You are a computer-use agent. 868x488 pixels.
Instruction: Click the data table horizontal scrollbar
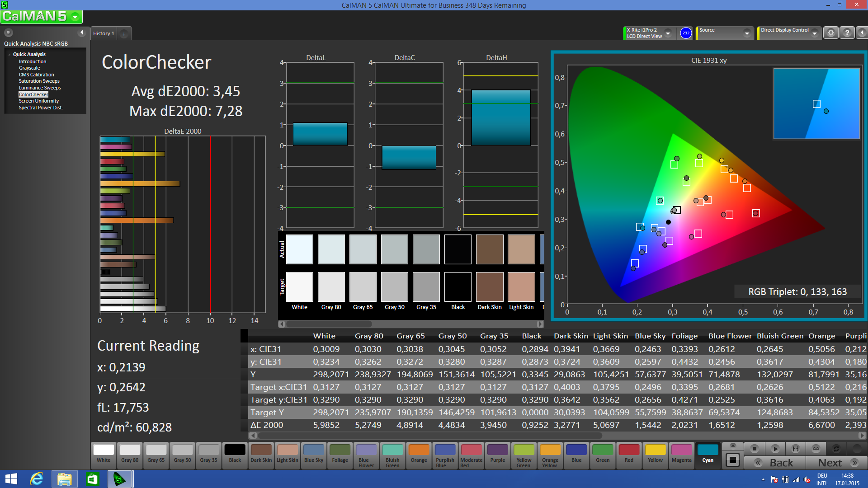[429, 436]
